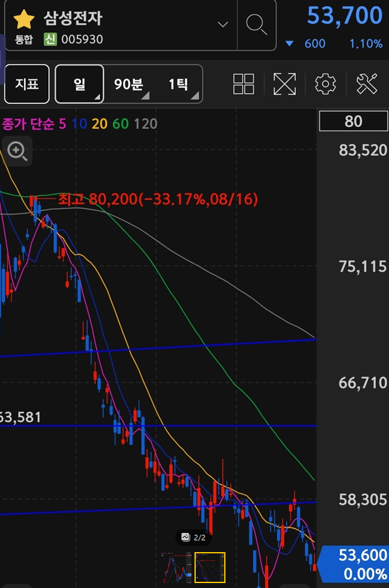
Task: Select the 120-day moving average label
Action: click(x=146, y=124)
